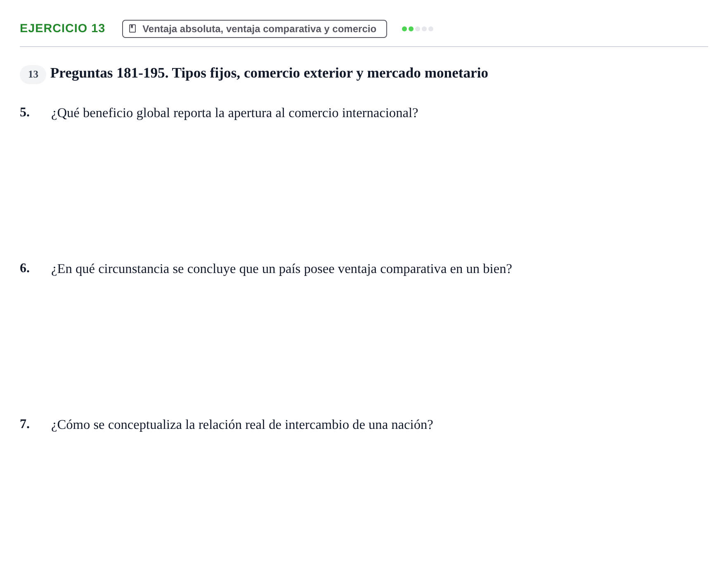Click question 6 about ventaja comparativa
Screen dimensions: 728x579
pyautogui.click(x=281, y=269)
